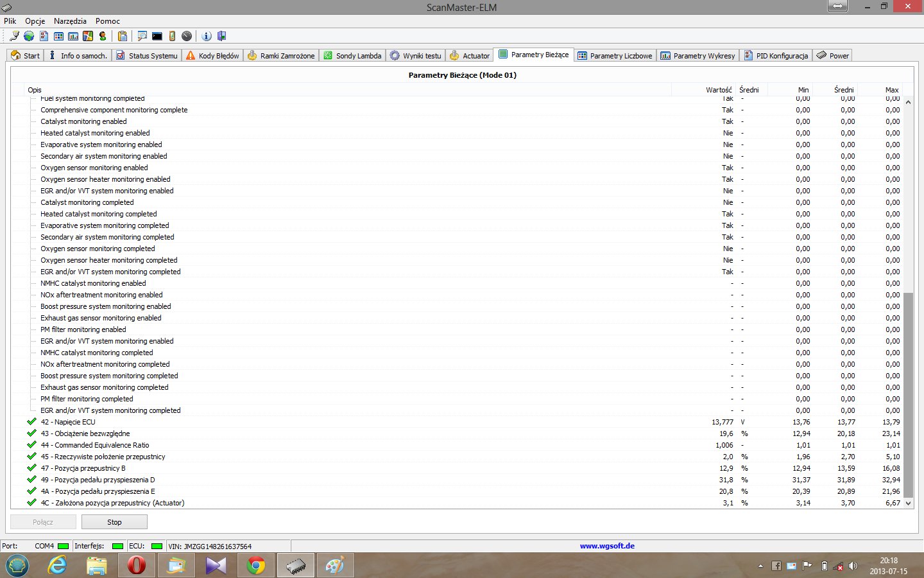
Task: Click the gauge dial toolbar icon
Action: coord(187,36)
